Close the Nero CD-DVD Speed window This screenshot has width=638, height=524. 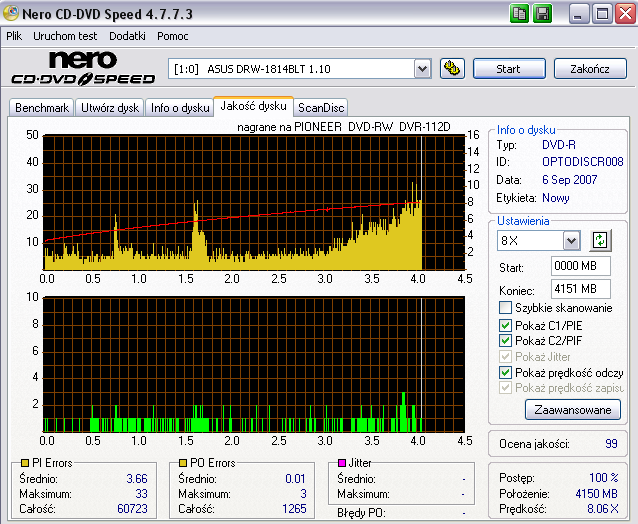point(625,14)
